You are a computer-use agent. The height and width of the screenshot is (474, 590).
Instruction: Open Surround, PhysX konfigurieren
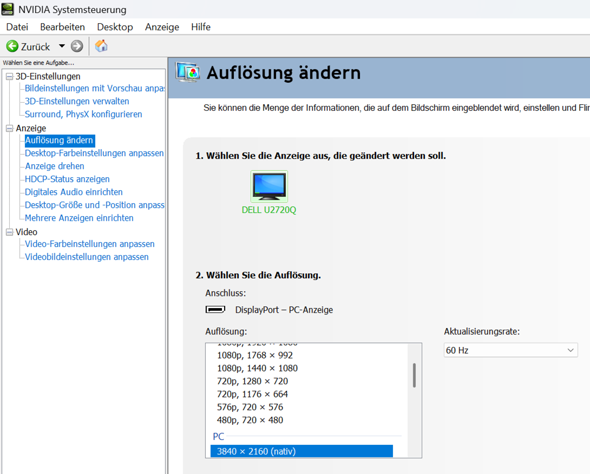pyautogui.click(x=83, y=114)
